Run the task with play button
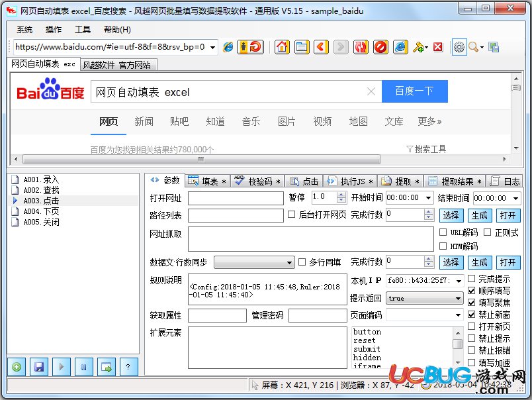The width and height of the screenshot is (532, 400). 62,367
